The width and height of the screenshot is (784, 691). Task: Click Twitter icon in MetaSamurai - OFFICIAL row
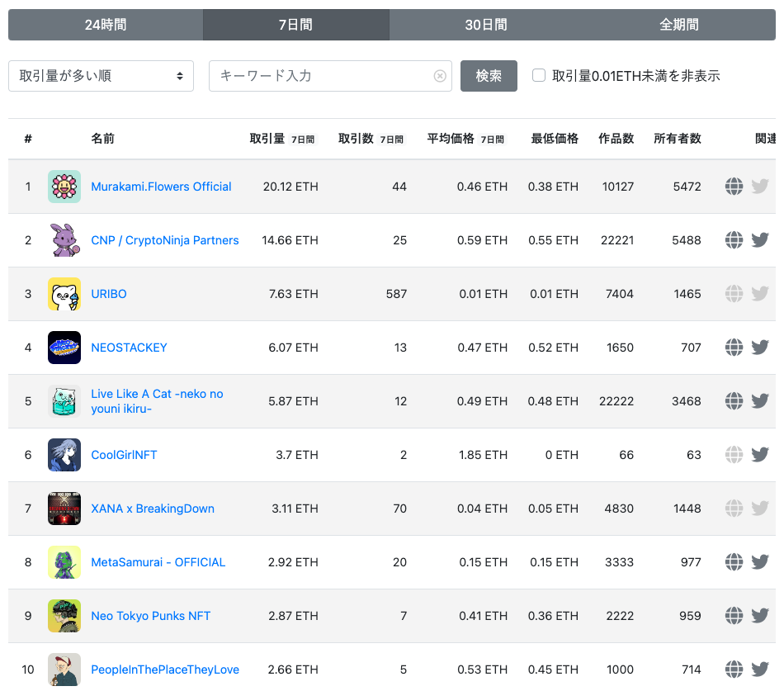(760, 562)
